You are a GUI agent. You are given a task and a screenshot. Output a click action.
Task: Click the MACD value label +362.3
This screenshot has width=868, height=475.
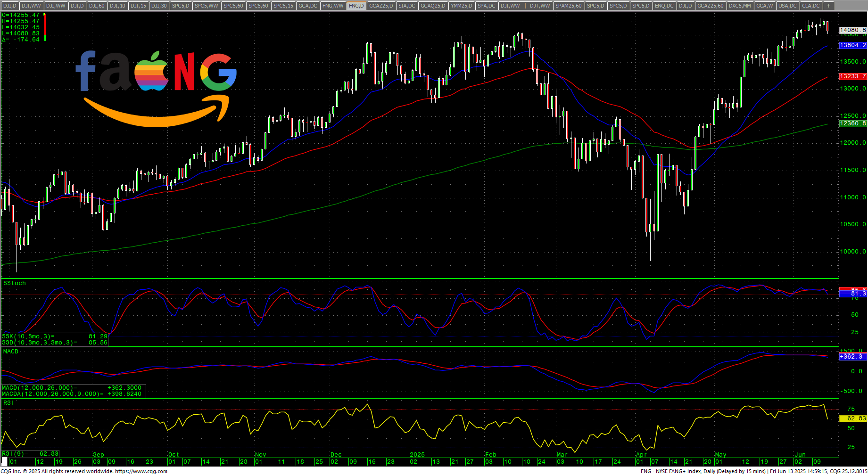click(853, 357)
